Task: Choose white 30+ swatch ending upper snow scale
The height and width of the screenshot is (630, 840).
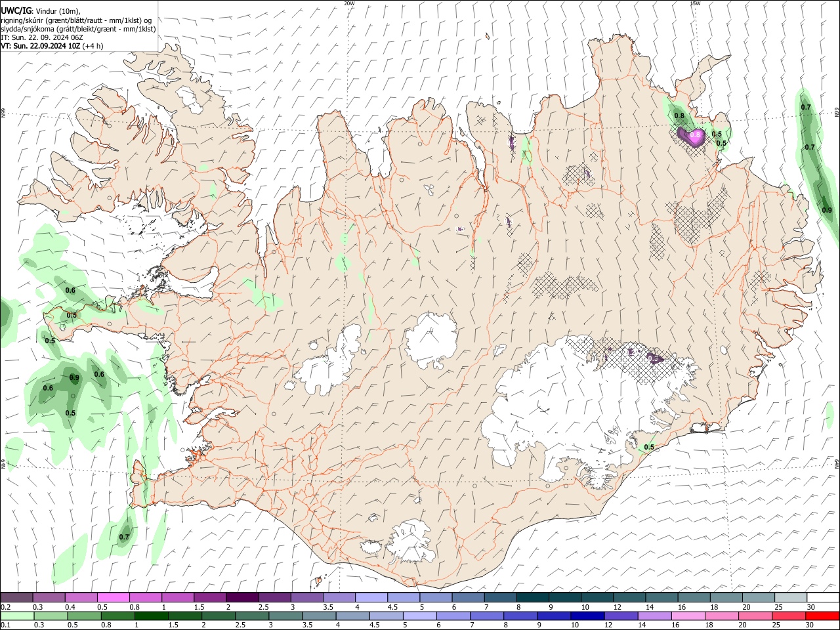Action: point(823,598)
